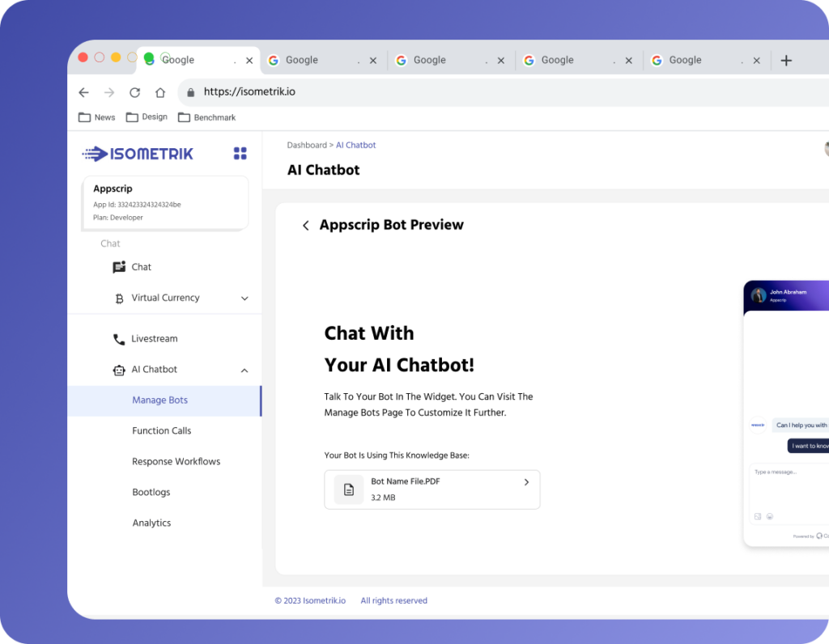This screenshot has width=829, height=644.
Task: Collapse the AI Chatbot submenu chevron
Action: [244, 371]
